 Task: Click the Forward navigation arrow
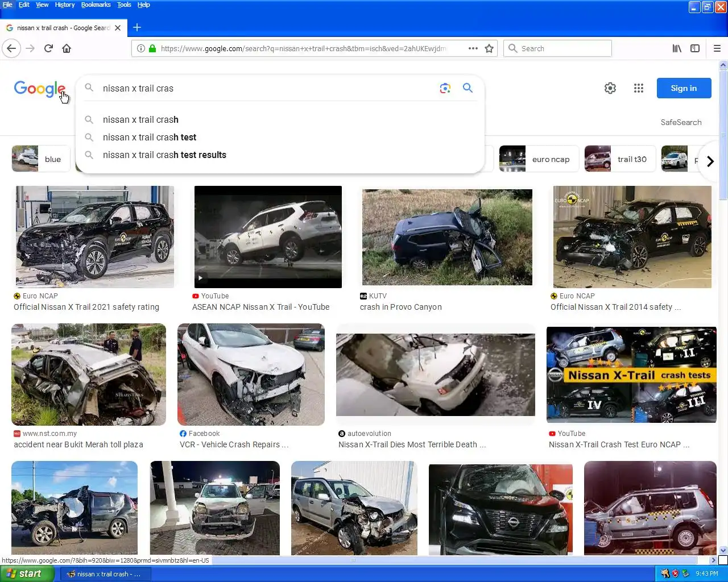(30, 48)
